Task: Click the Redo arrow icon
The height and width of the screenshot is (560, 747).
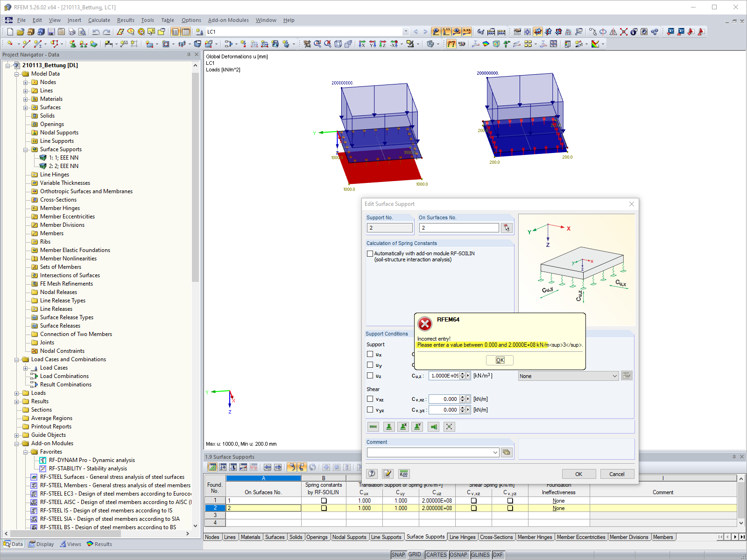Action: pyautogui.click(x=106, y=32)
